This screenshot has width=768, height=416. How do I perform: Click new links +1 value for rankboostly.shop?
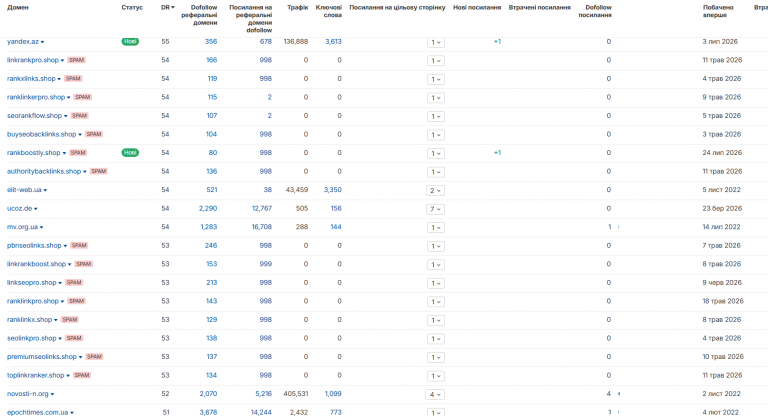[x=498, y=153]
